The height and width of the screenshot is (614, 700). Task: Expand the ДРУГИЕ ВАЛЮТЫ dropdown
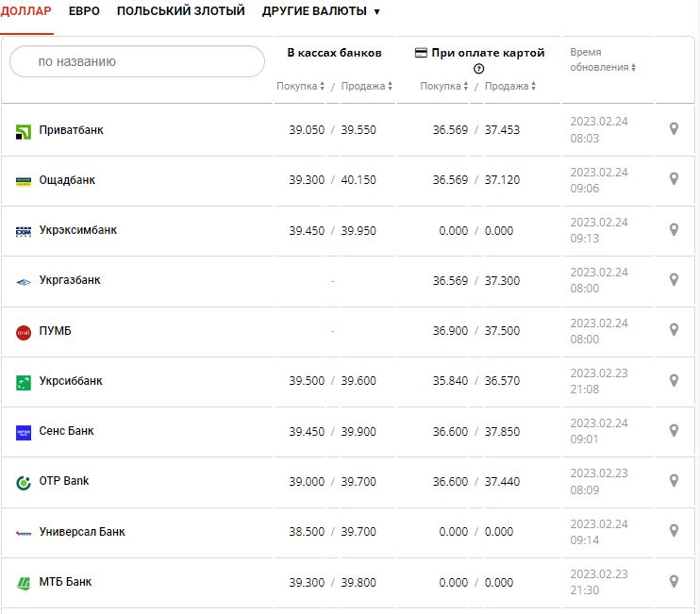(x=321, y=11)
